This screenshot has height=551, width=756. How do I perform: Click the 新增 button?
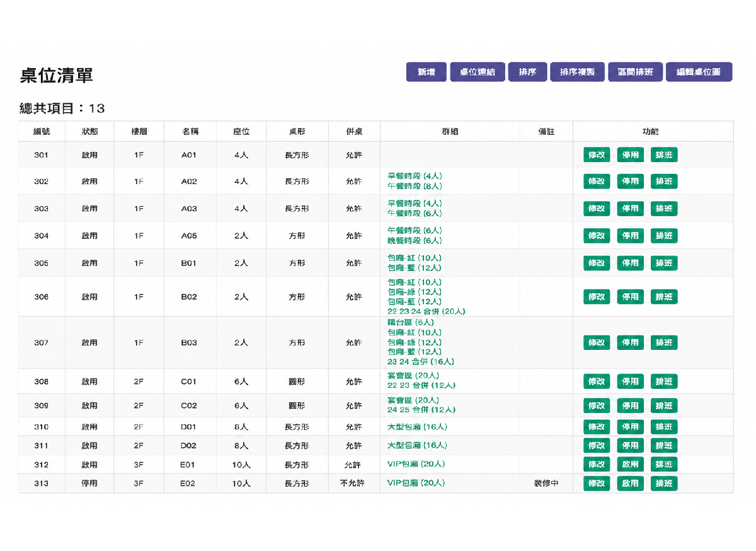(x=426, y=72)
